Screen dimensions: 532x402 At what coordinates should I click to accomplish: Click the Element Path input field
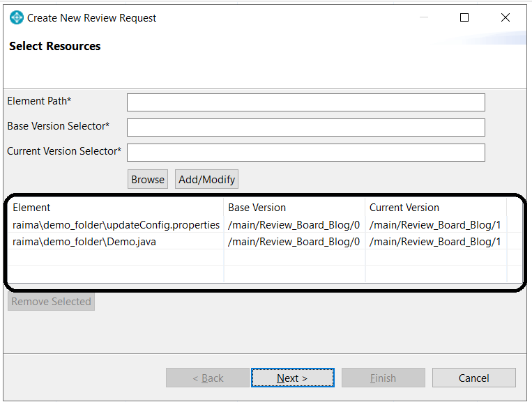coord(305,102)
